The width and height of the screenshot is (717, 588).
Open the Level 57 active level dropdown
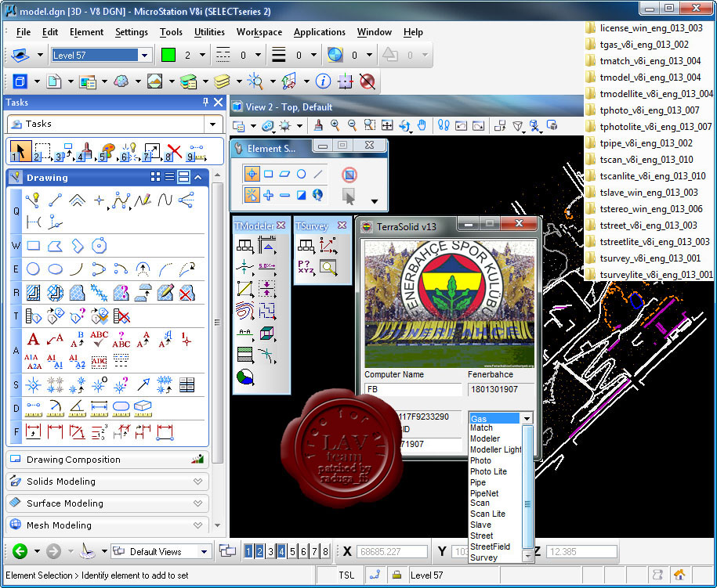pyautogui.click(x=144, y=56)
